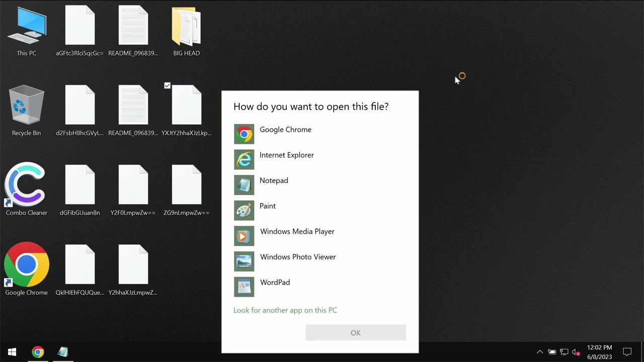Choose Internet Explorer icon in the dialog

click(x=244, y=159)
